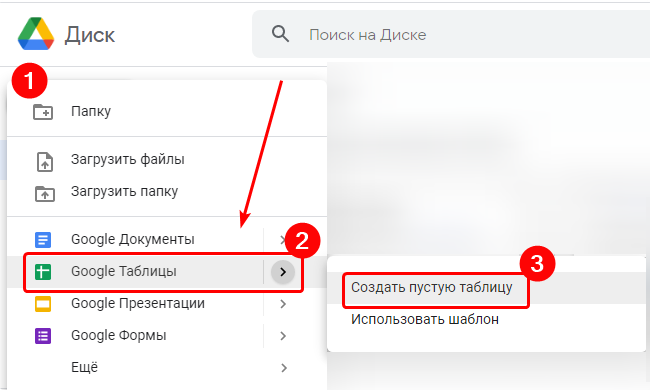Expand the Ещё submenu chevron

[x=284, y=368]
